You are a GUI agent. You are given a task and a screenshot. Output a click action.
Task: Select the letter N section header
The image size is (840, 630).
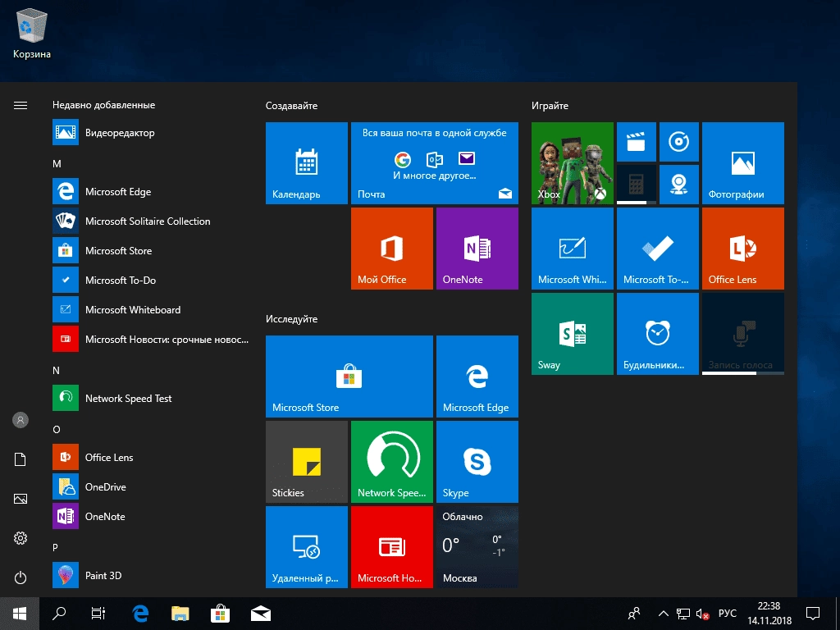coord(57,371)
